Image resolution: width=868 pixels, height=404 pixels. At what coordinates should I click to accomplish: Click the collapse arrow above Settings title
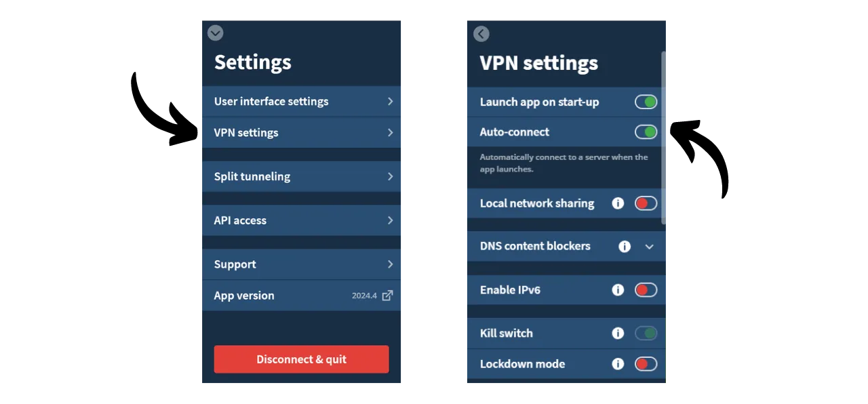[215, 33]
